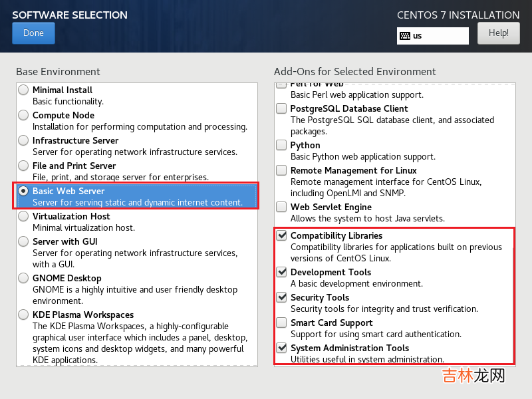Uncheck System Administration Tools
The image size is (532, 399).
point(282,348)
